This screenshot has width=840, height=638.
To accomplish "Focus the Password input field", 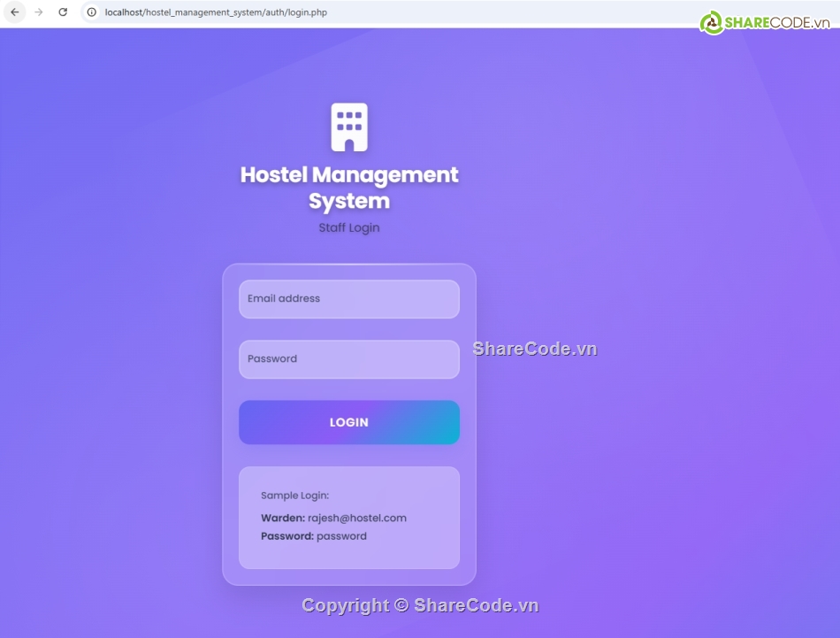I will click(349, 359).
